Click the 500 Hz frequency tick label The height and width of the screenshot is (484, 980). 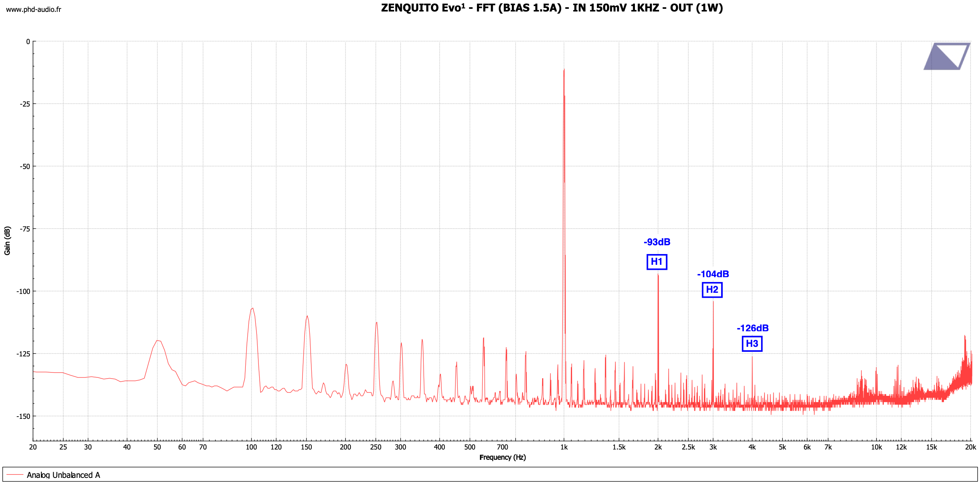click(470, 447)
